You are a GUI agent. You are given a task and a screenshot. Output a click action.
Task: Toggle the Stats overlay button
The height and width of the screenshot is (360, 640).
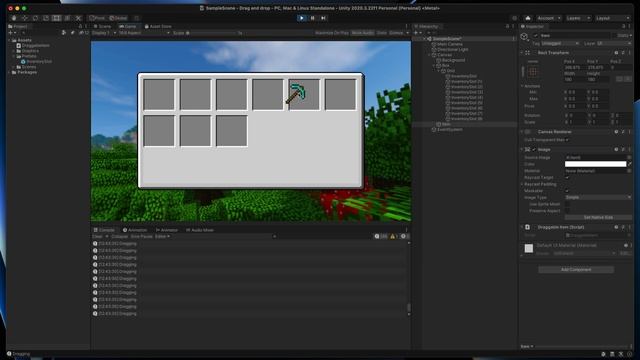click(x=382, y=33)
